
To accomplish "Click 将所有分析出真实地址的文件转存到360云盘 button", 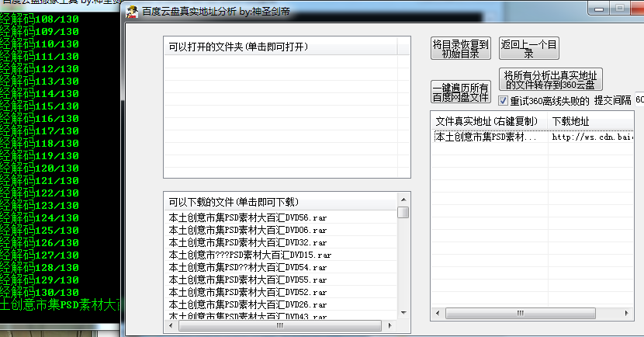I will [x=550, y=80].
